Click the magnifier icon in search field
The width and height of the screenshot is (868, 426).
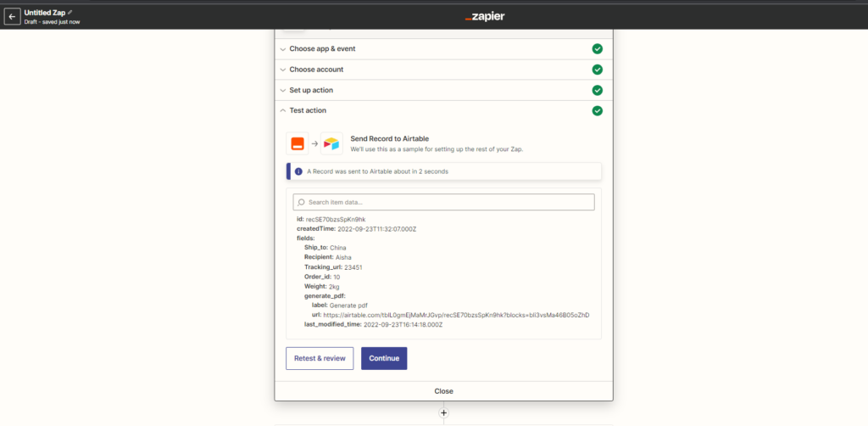pyautogui.click(x=301, y=202)
